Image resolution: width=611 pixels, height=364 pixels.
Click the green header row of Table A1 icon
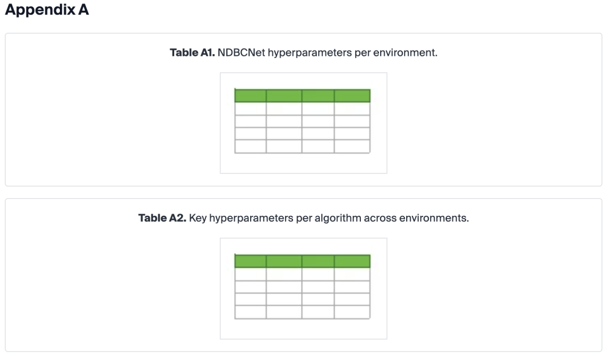[x=302, y=96]
